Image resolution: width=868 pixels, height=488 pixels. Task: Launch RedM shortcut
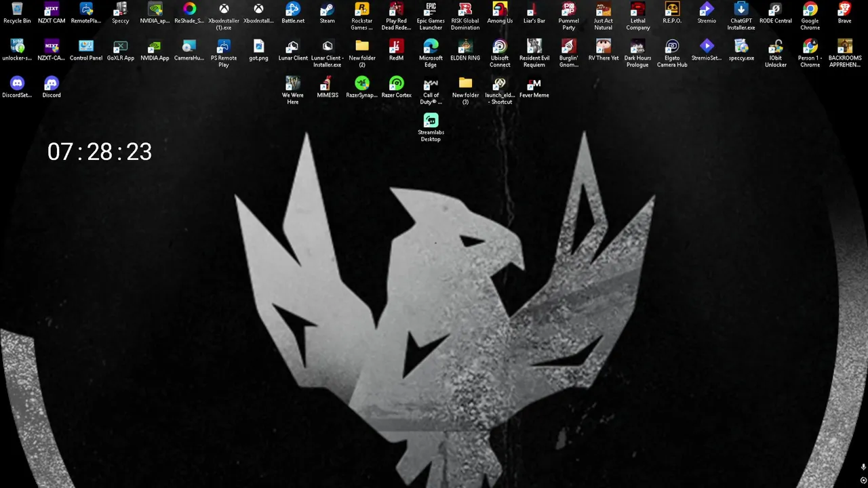click(x=397, y=50)
